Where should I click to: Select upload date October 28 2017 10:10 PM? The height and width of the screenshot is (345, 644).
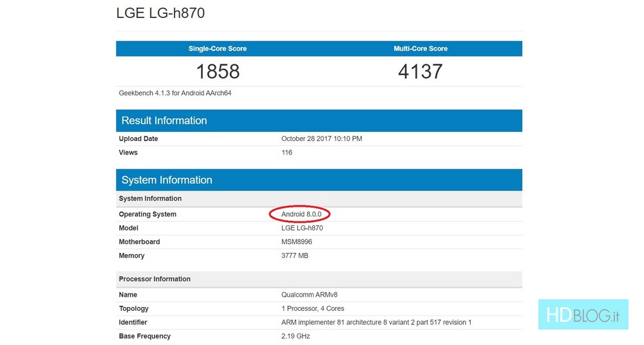[x=321, y=139]
